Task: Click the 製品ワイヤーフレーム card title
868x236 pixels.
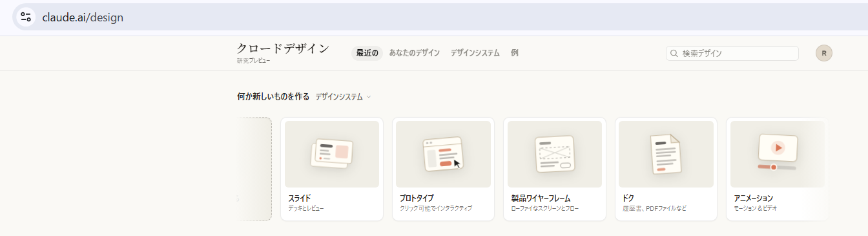Action: [541, 198]
